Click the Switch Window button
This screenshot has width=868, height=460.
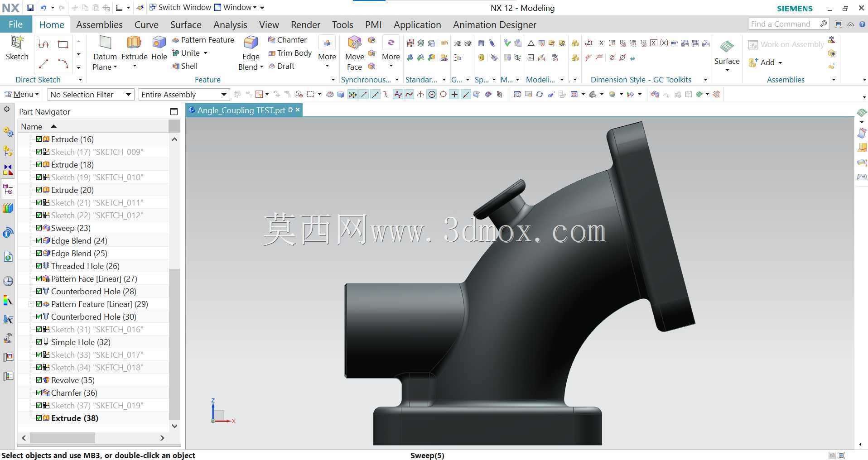pos(180,8)
